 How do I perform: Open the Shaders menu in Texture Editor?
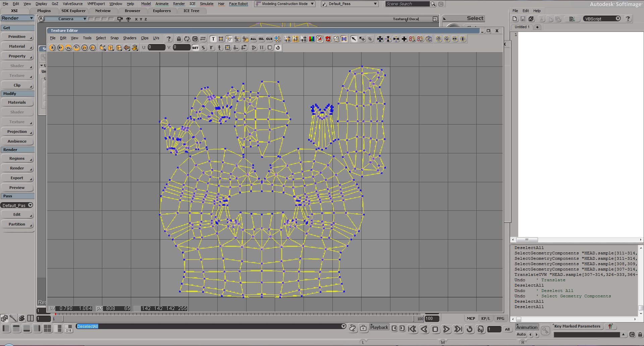[129, 38]
